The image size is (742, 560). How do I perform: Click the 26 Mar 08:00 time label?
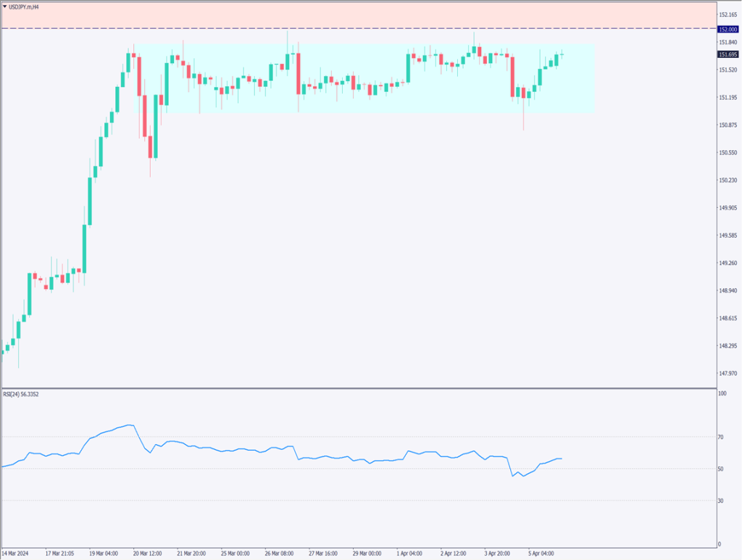[279, 553]
